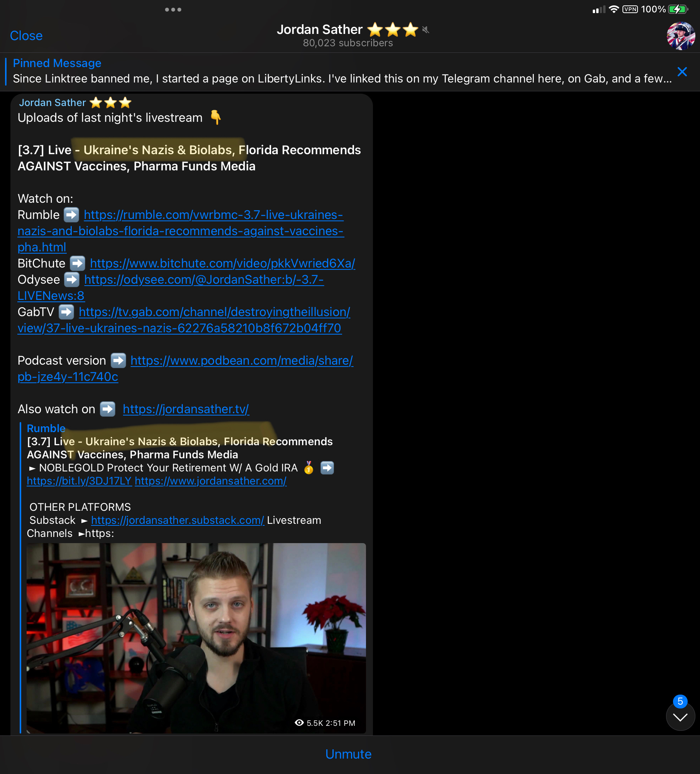Tap the arrow emoji next to GabTV

[66, 311]
